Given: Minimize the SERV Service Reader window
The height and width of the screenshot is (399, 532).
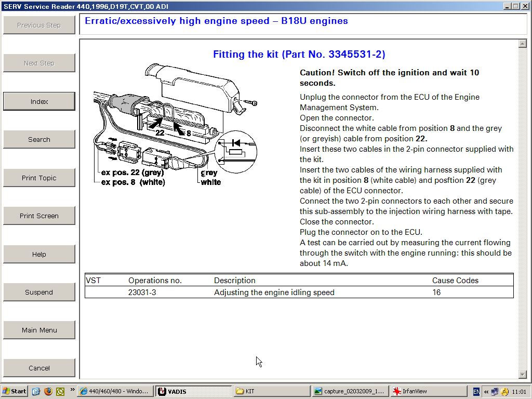Looking at the screenshot, I should (507, 6).
